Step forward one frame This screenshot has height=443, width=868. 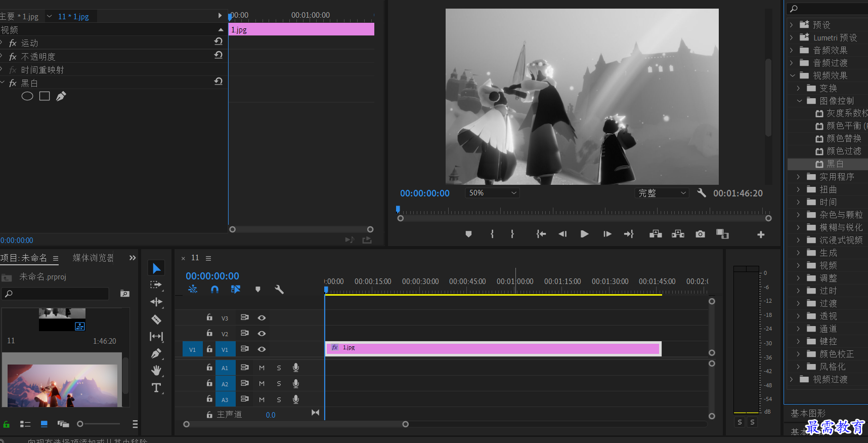[607, 234]
